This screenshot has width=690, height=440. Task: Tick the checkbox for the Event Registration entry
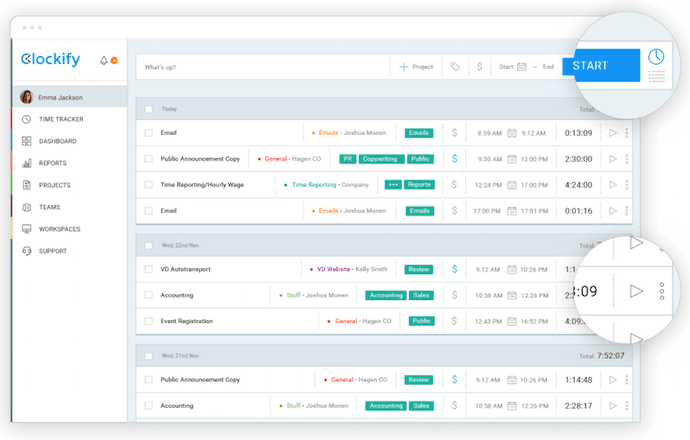(149, 321)
